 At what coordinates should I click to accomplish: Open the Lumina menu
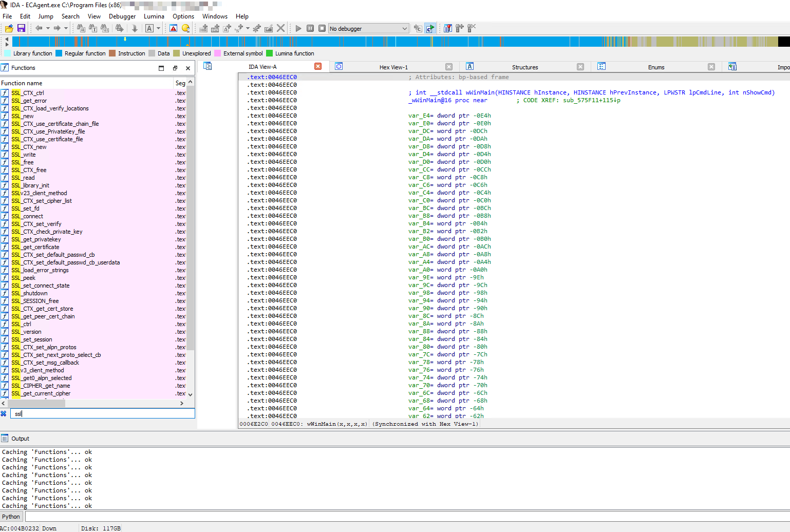[154, 16]
